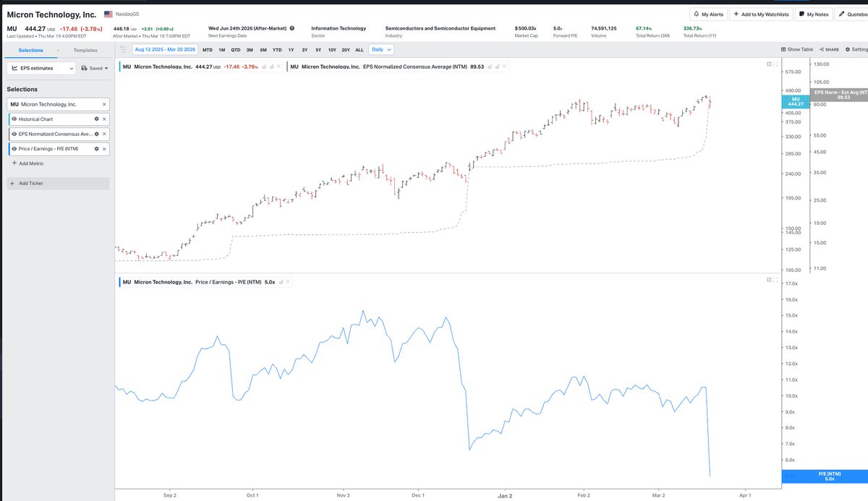Maximize the upper price chart pane
This screenshot has height=501, width=868.
point(775,64)
